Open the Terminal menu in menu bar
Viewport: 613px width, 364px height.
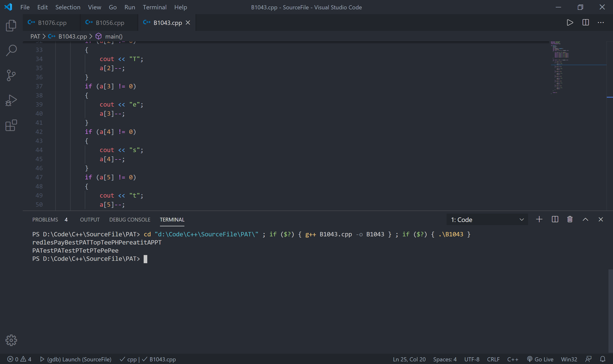(155, 7)
